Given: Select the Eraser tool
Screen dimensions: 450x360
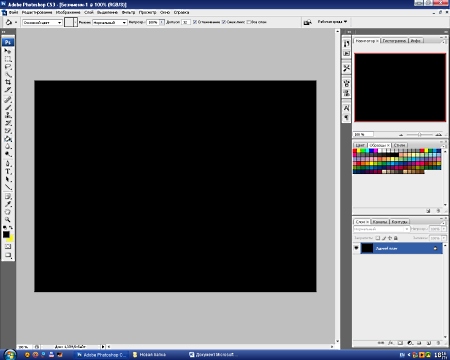Looking at the screenshot, I should click(8, 131).
